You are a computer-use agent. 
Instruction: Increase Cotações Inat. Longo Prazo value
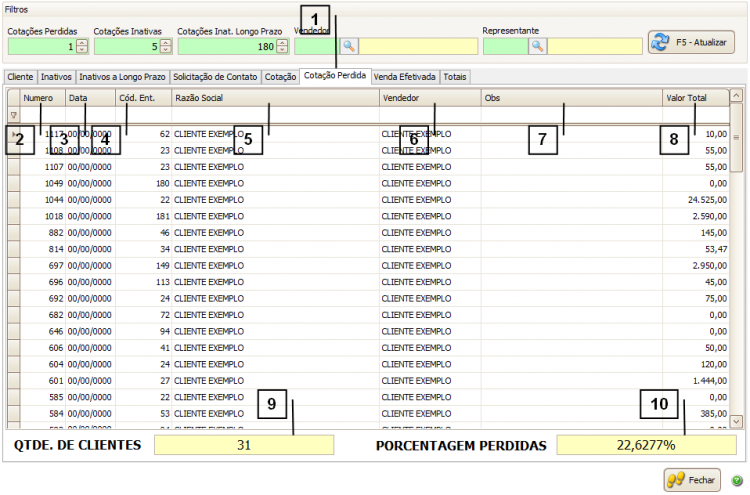pyautogui.click(x=282, y=42)
